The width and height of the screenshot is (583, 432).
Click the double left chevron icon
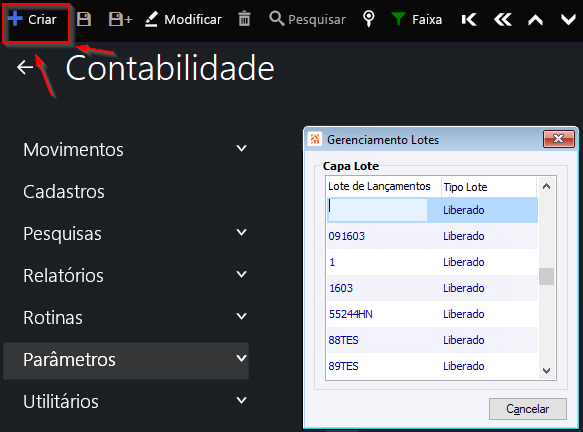pos(503,19)
